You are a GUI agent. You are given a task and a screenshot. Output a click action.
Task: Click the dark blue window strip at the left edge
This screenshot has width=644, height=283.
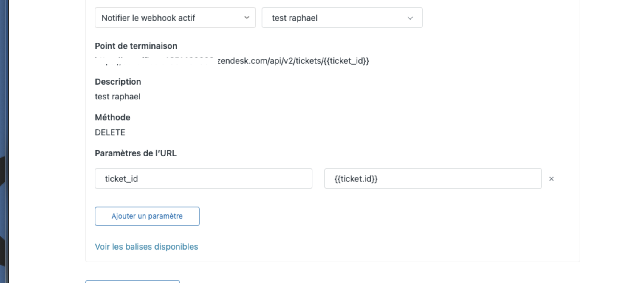(4, 89)
